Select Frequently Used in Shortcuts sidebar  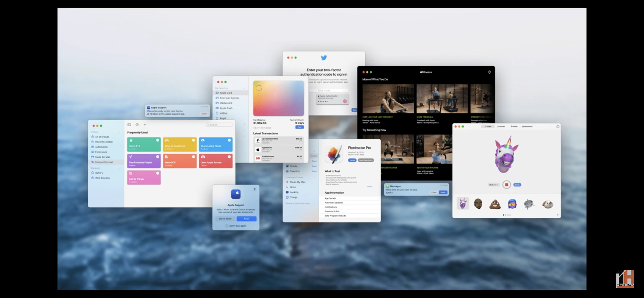(x=106, y=162)
